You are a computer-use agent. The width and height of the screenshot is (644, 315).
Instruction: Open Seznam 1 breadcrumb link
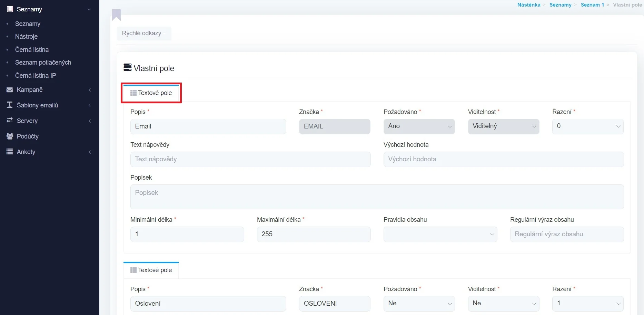coord(592,5)
